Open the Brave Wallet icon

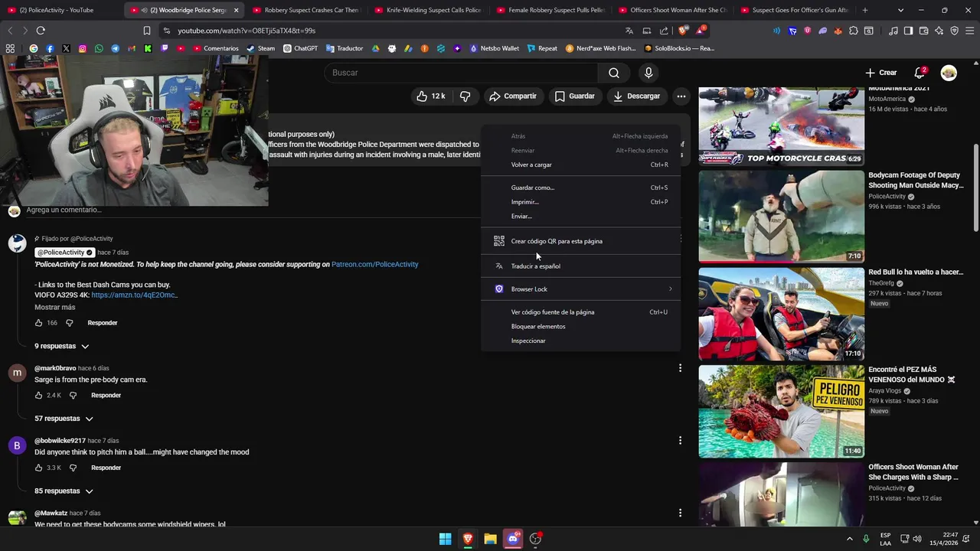point(923,31)
